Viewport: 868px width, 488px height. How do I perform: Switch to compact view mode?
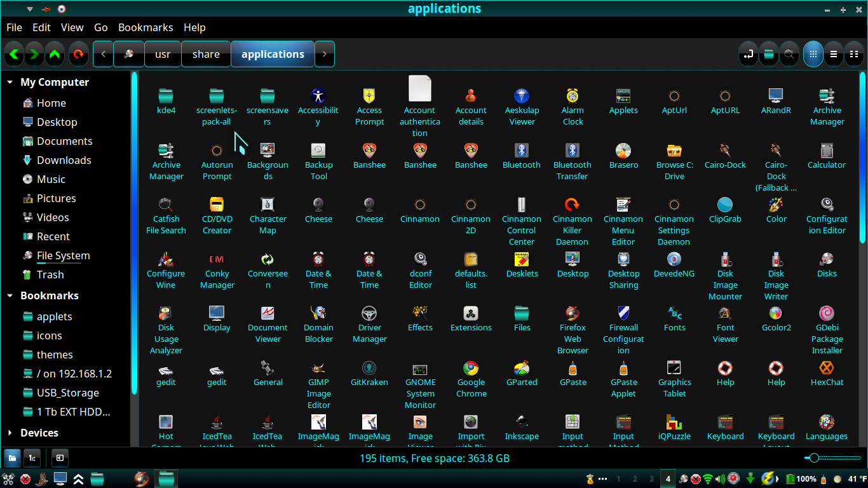853,54
